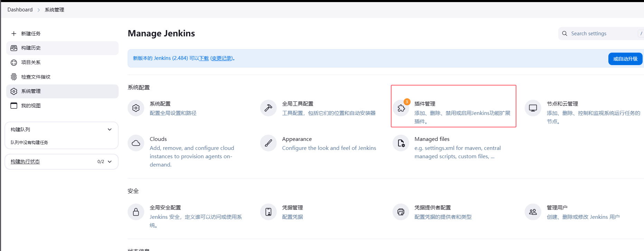Click the puzzle-piece icon for 插件管理
This screenshot has width=644, height=251.
(401, 108)
